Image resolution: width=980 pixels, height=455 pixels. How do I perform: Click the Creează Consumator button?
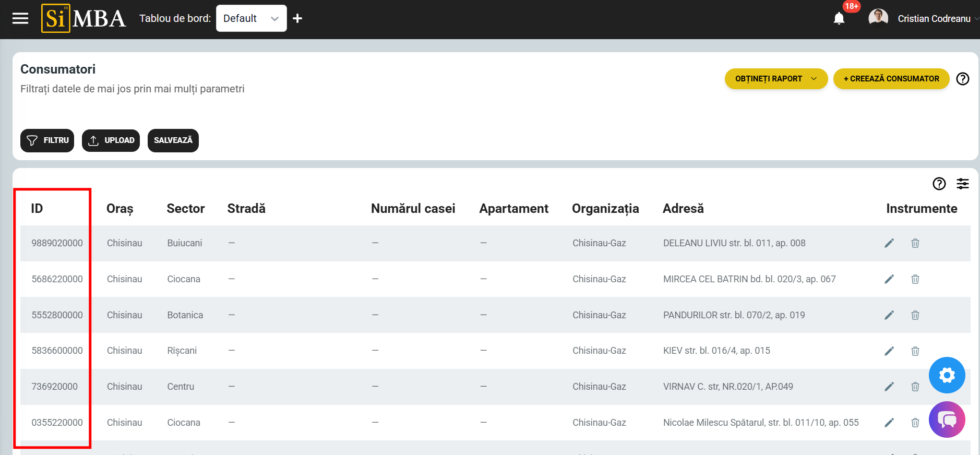[891, 79]
